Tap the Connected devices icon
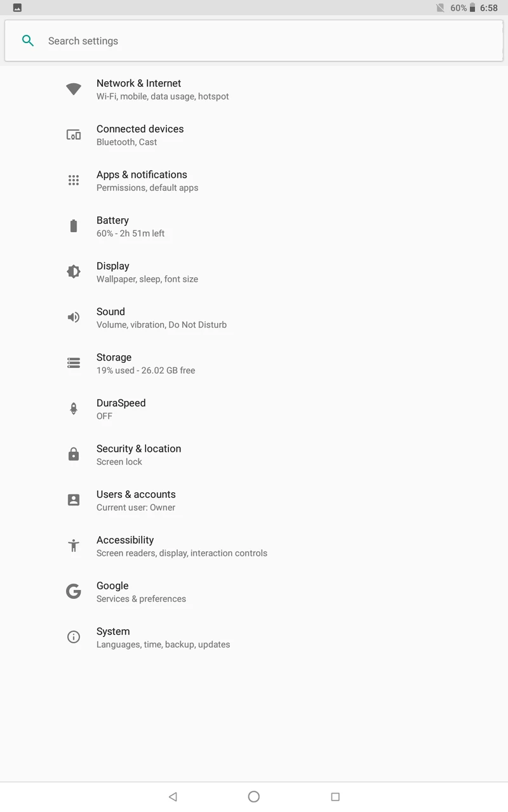 click(74, 134)
